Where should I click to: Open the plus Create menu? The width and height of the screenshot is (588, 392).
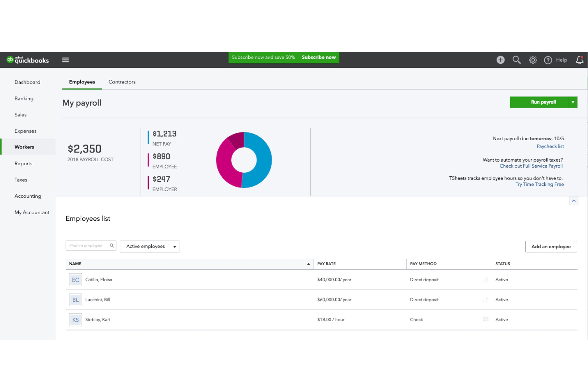pyautogui.click(x=501, y=60)
